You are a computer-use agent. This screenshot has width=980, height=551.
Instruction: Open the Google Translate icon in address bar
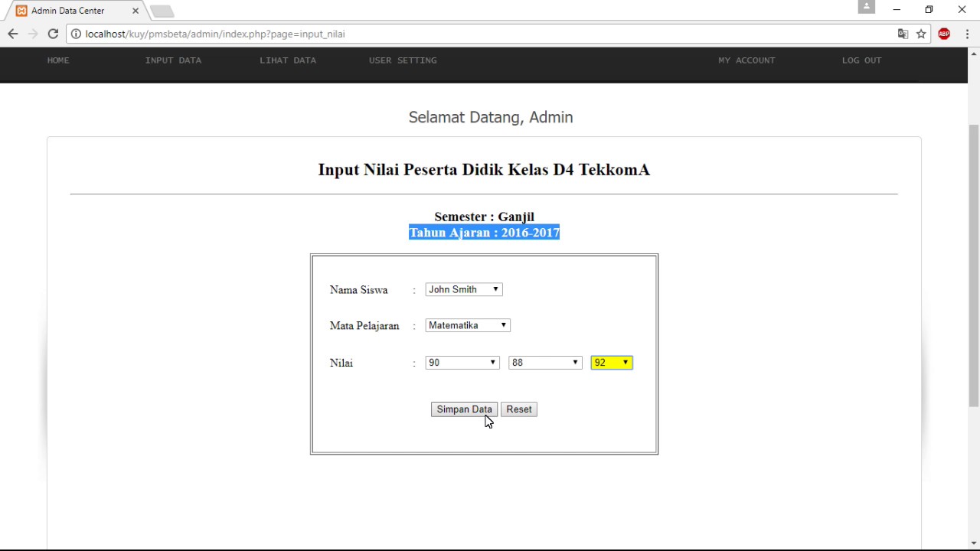click(x=903, y=34)
